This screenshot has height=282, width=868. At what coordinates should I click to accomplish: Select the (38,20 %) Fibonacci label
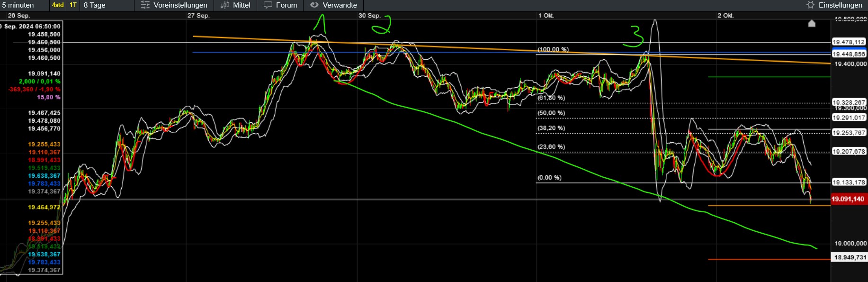pyautogui.click(x=551, y=128)
